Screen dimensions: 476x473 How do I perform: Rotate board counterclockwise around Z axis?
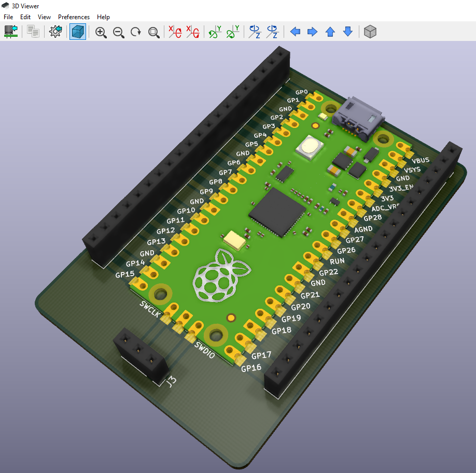pyautogui.click(x=272, y=32)
